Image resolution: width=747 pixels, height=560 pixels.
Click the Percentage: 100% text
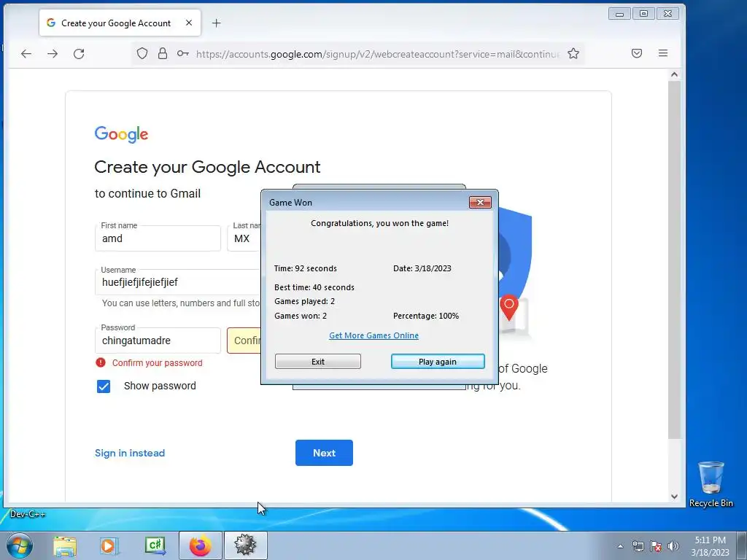426,316
